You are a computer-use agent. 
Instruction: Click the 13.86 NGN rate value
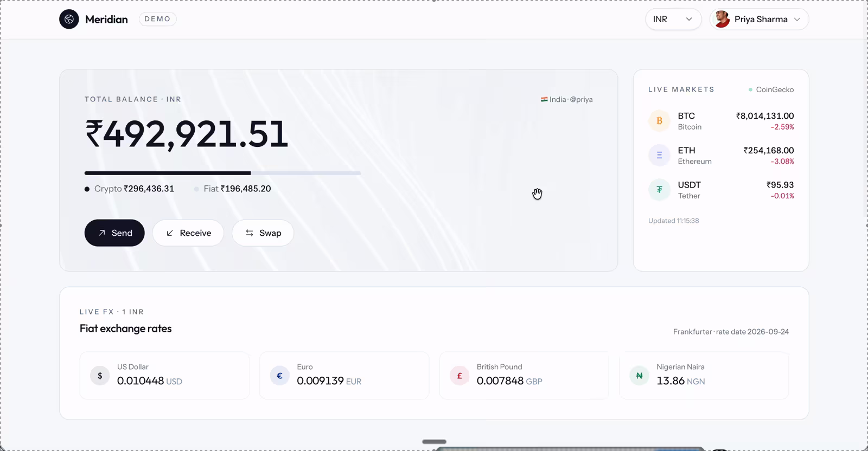tap(681, 381)
